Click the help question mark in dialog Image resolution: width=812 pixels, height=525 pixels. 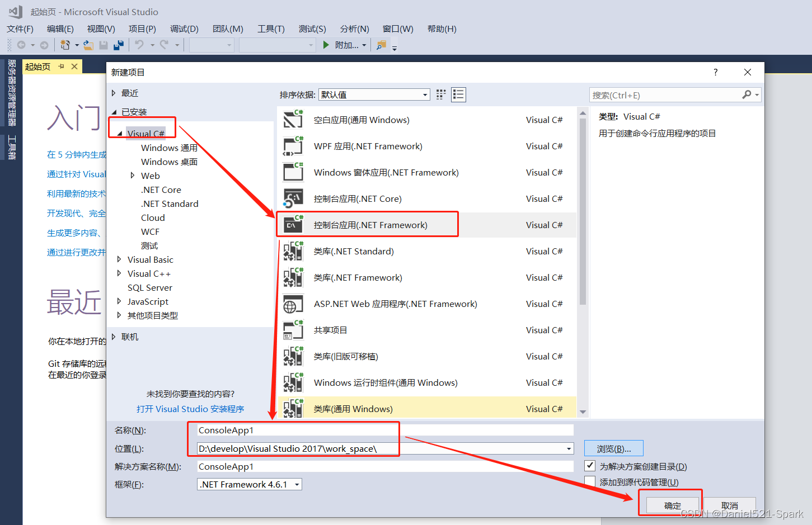click(x=715, y=72)
